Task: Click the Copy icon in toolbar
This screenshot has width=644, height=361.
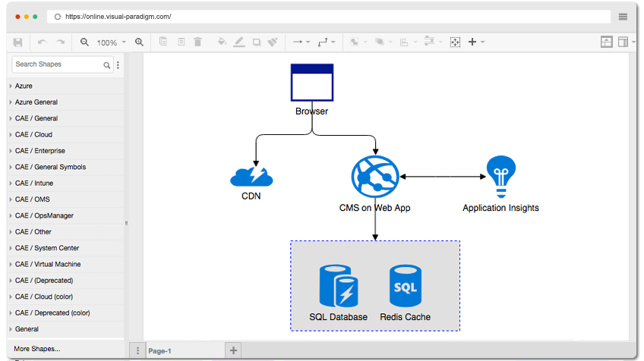Action: point(163,42)
